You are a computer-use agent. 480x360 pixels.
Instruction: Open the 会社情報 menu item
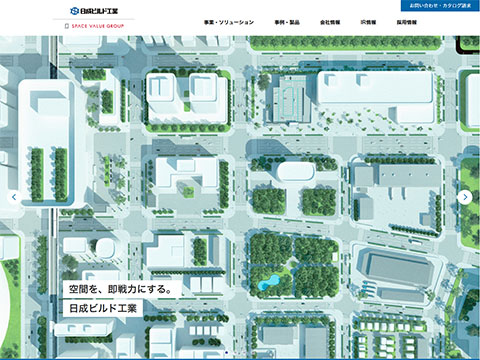click(x=330, y=22)
